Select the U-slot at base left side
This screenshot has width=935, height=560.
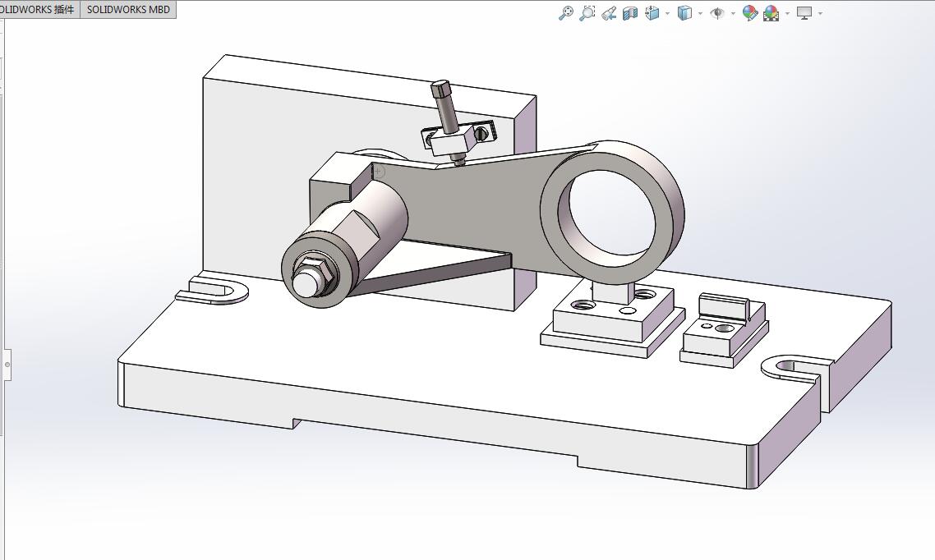[214, 290]
